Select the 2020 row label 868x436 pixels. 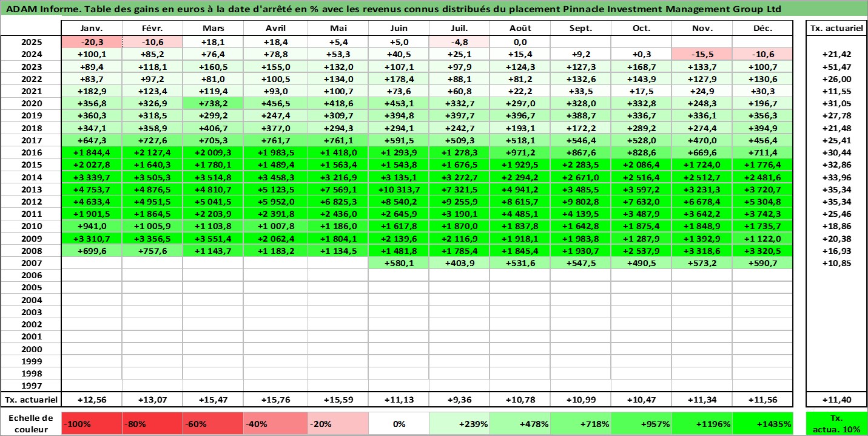pos(31,103)
